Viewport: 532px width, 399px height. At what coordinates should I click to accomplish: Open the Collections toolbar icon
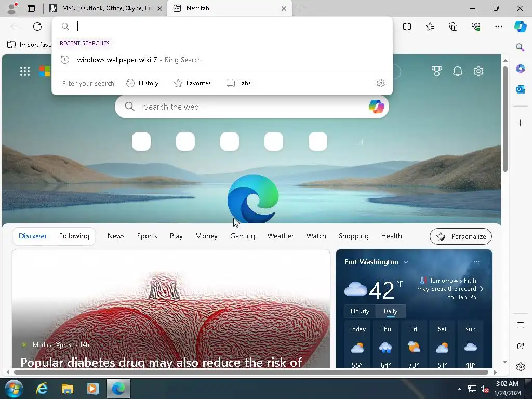point(453,26)
